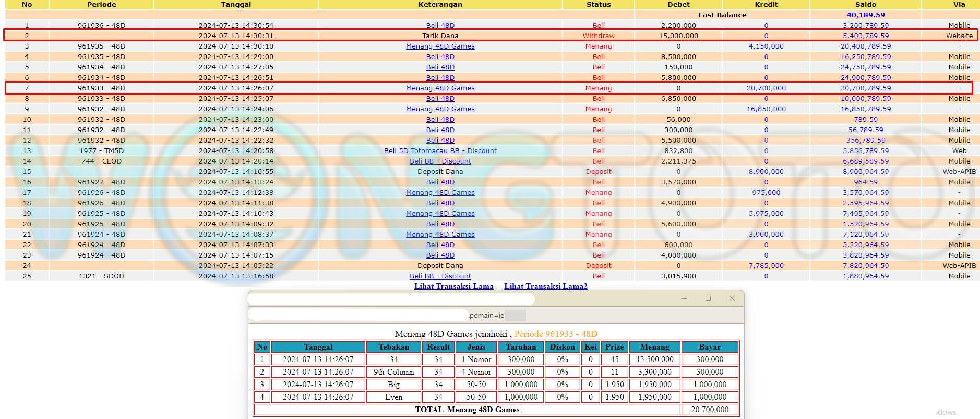
Task: Open Beli BB - Discount link in row 25
Action: pos(440,276)
